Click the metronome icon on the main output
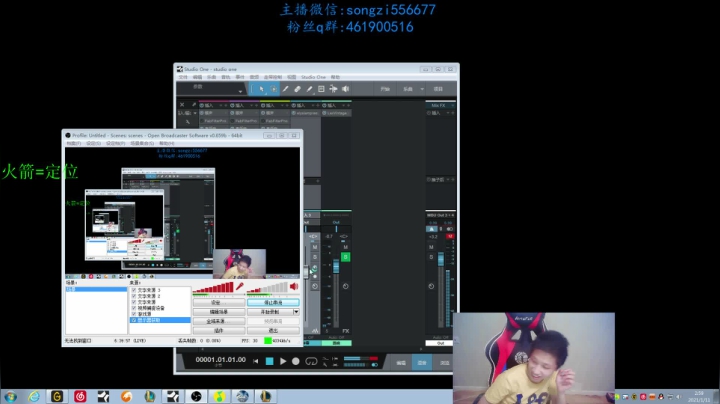The height and width of the screenshot is (404, 720). click(x=431, y=229)
